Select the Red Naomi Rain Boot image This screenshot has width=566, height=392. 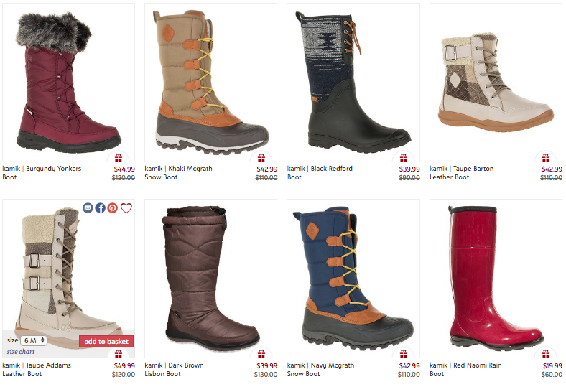pos(496,279)
